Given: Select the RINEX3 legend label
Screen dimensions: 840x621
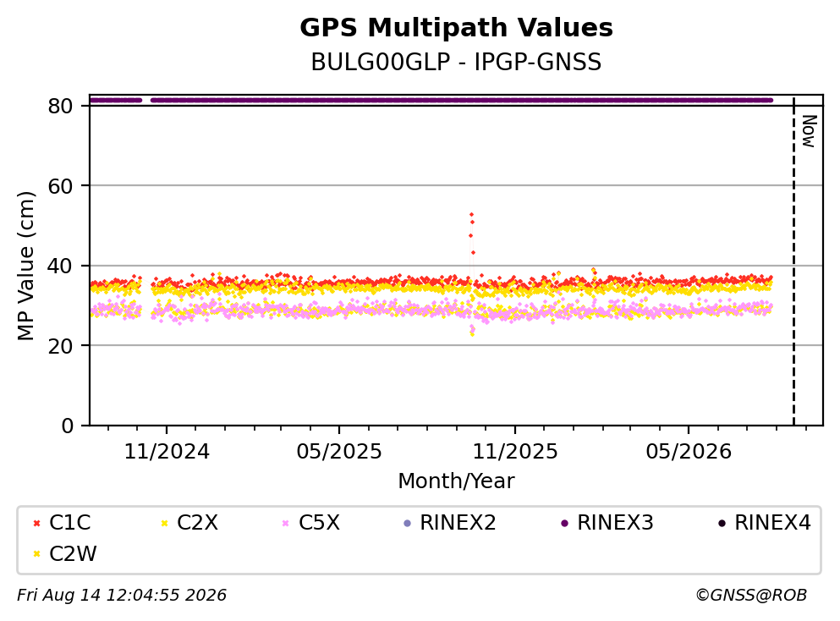Looking at the screenshot, I should click(615, 523).
